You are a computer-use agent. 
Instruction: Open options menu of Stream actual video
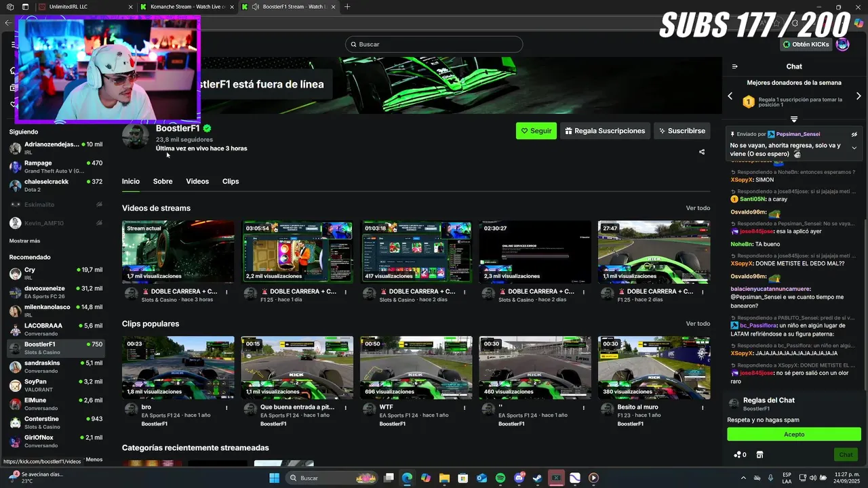coord(226,292)
